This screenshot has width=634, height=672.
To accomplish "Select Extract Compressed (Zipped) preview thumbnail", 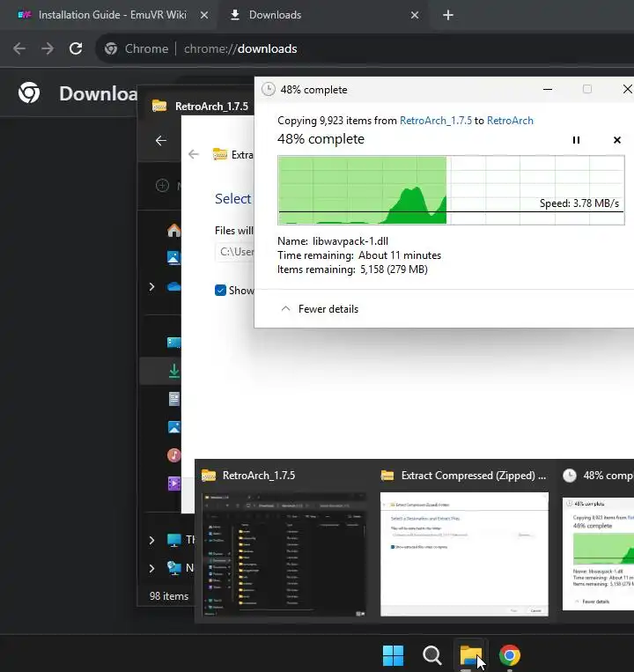I will 464,555.
